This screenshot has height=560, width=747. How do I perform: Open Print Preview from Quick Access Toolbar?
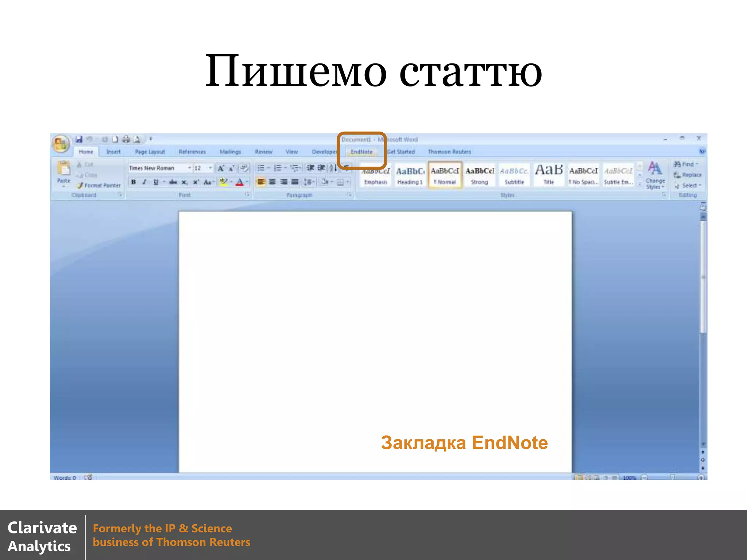[137, 139]
